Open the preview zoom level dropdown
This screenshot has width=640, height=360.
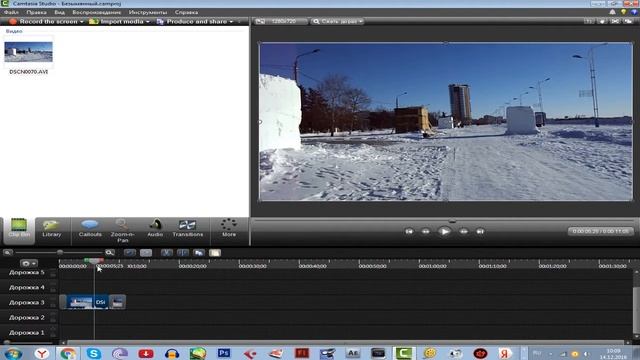point(337,21)
